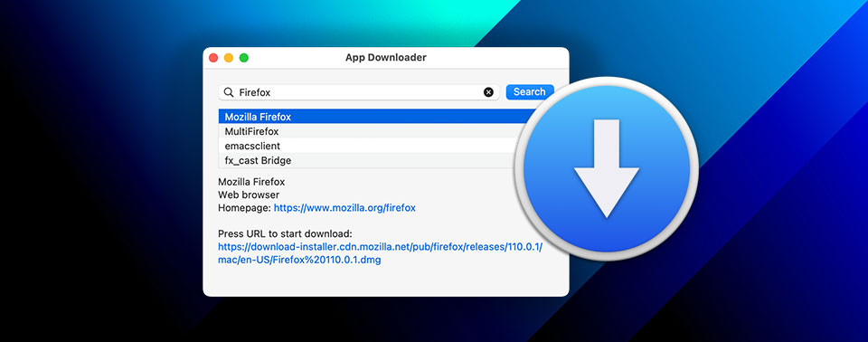Close the App Downloader window

tap(213, 58)
